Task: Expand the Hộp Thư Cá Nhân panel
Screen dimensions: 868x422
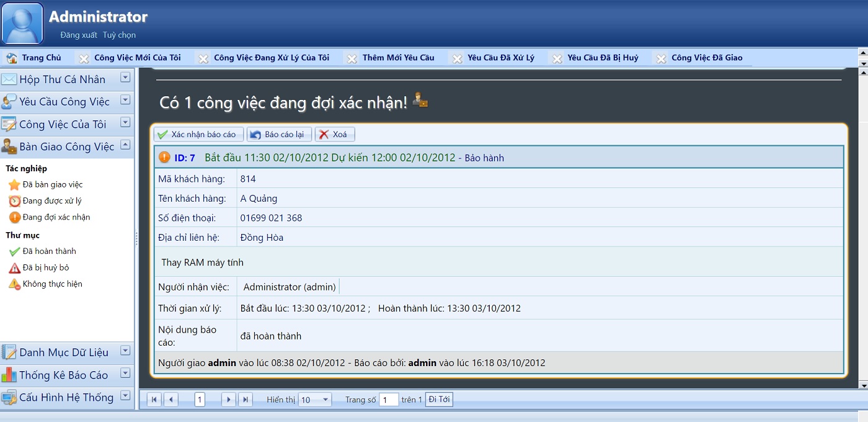Action: pos(125,78)
